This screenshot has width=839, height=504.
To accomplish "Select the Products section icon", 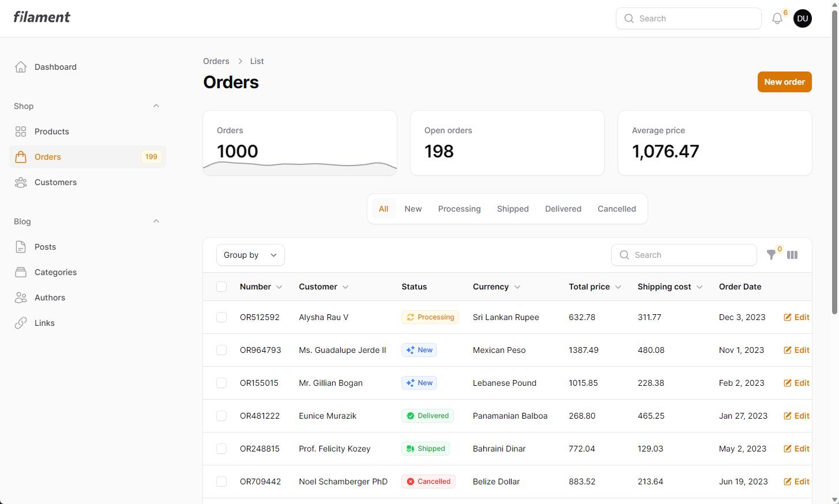I will tap(21, 131).
